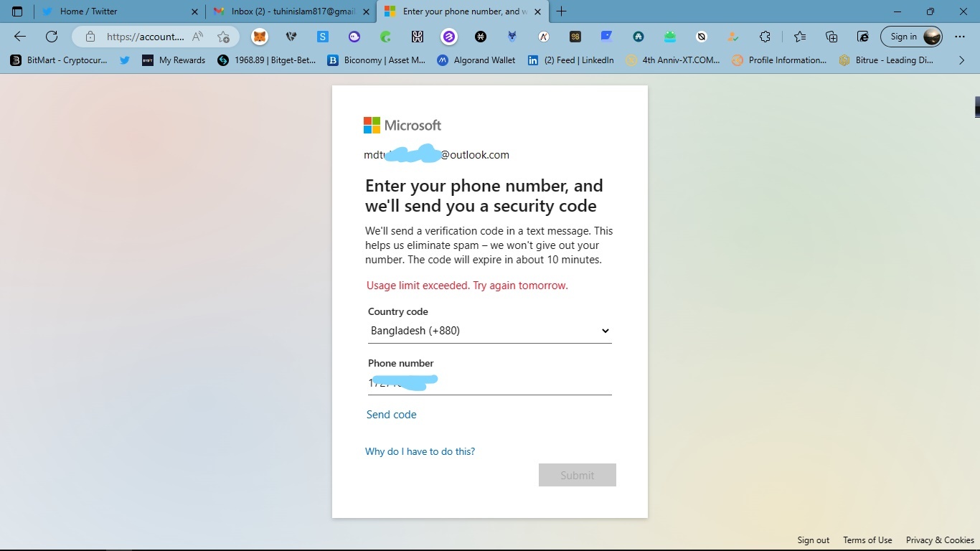Viewport: 980px width, 551px height.
Task: Go back using the browser back arrow
Action: (x=20, y=37)
